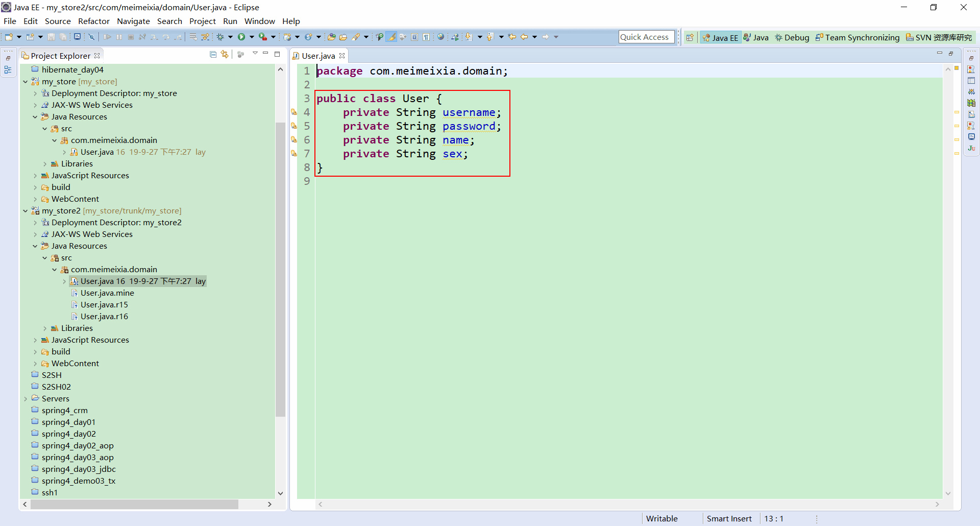
Task: Click the Resume debug icon
Action: [107, 37]
